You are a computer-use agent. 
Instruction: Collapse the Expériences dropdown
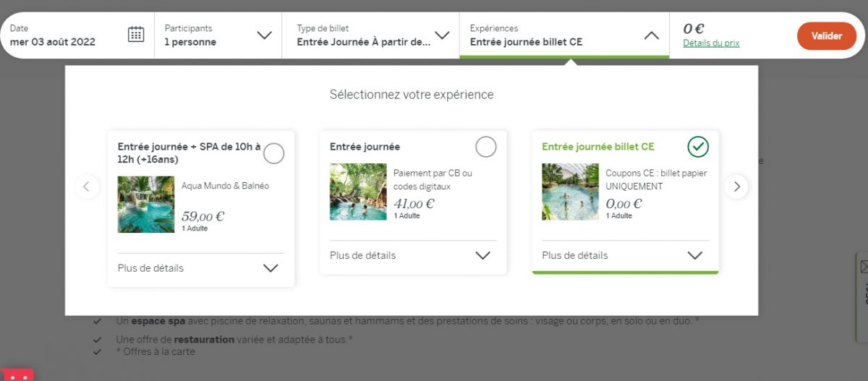[x=651, y=35]
